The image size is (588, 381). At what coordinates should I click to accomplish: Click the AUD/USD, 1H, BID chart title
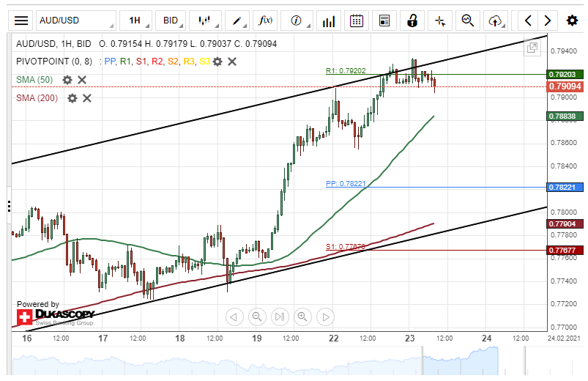(x=53, y=44)
